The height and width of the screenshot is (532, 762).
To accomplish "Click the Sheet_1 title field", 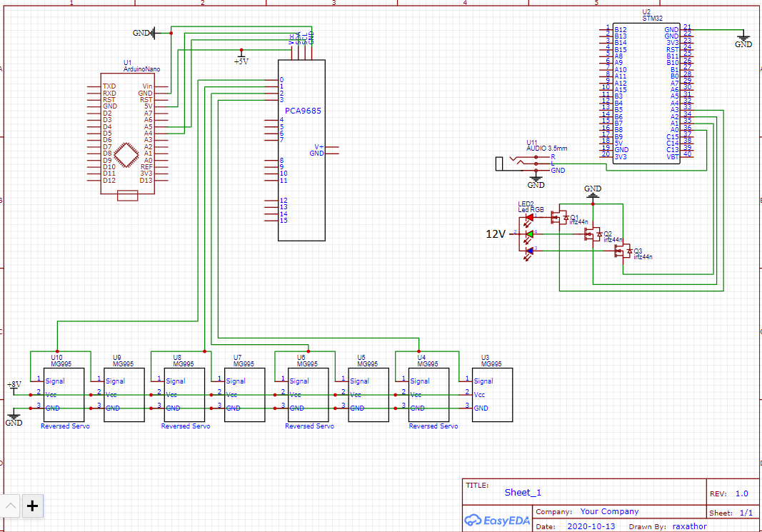I will click(x=523, y=493).
